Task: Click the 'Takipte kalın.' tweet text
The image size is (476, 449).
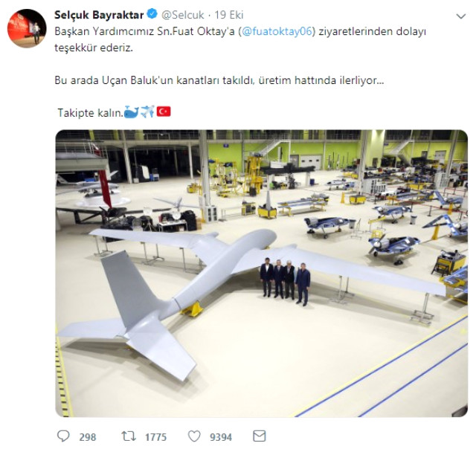Action: (x=91, y=113)
